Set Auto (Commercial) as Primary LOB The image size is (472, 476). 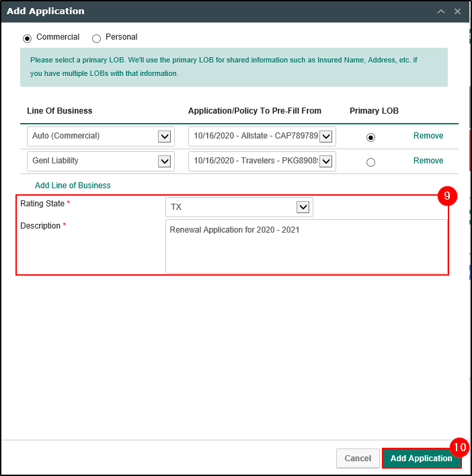point(370,138)
